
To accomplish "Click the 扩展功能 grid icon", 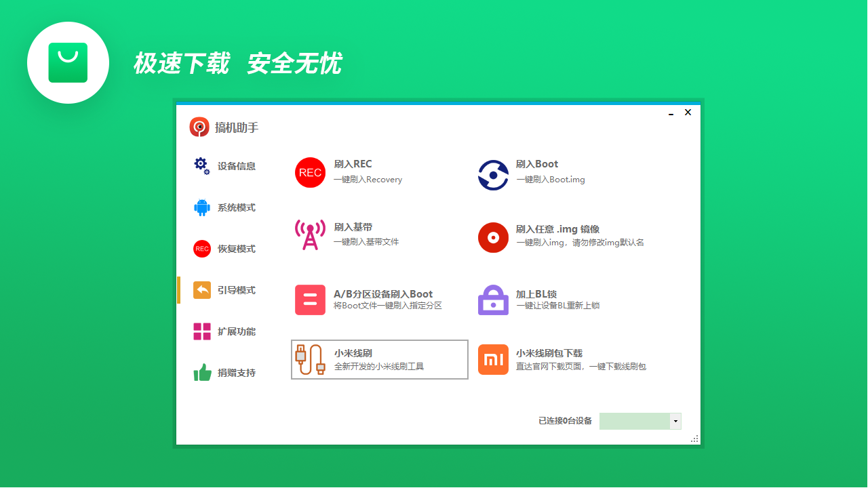I will [201, 331].
